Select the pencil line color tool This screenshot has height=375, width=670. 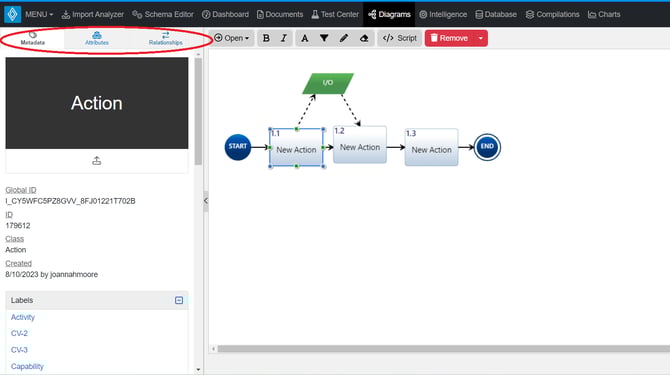344,38
